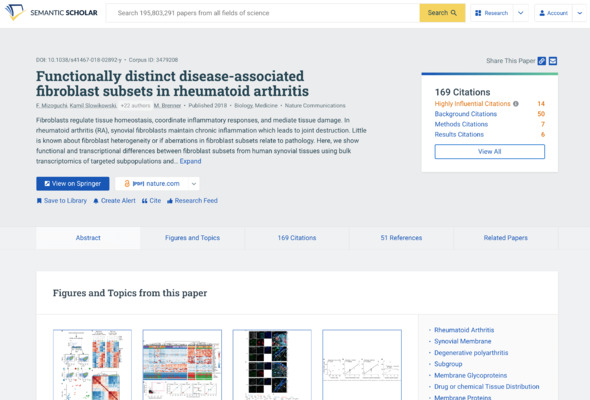The height and width of the screenshot is (400, 590).
Task: Switch to Figures and Topics tab
Action: tap(192, 238)
